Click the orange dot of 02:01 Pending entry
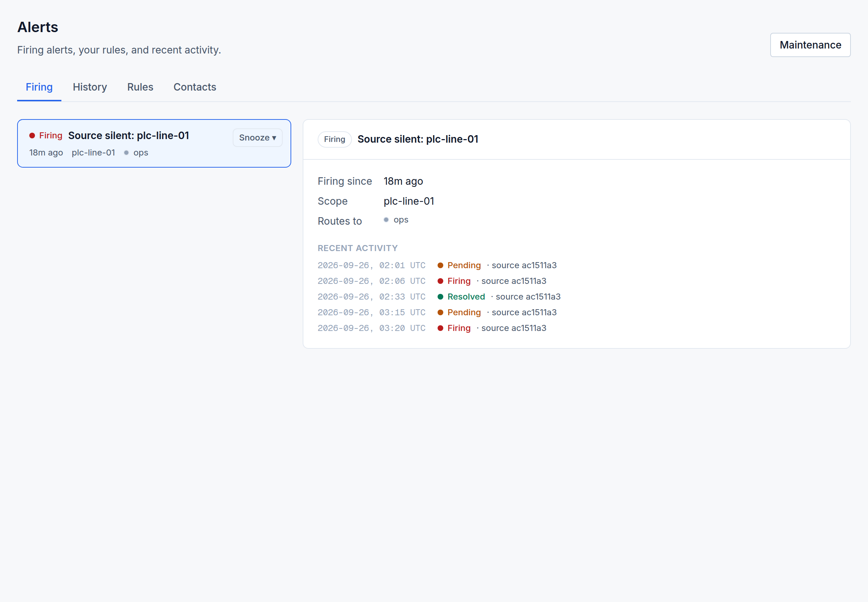This screenshot has height=602, width=868. (x=440, y=266)
